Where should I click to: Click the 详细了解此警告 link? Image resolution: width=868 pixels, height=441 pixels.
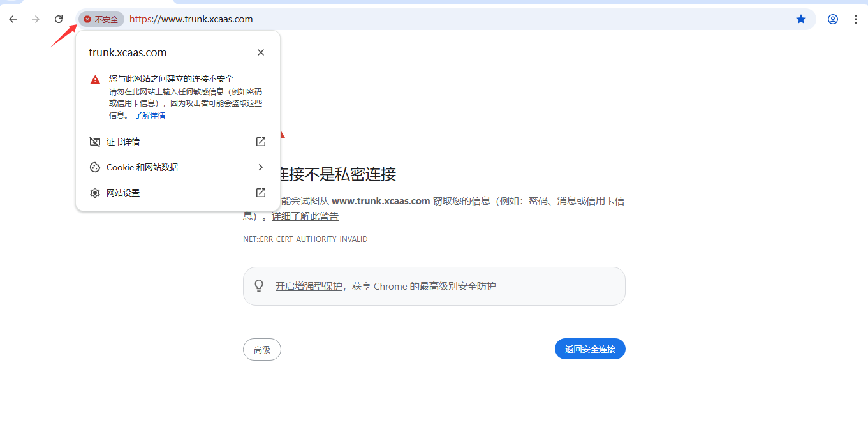305,216
